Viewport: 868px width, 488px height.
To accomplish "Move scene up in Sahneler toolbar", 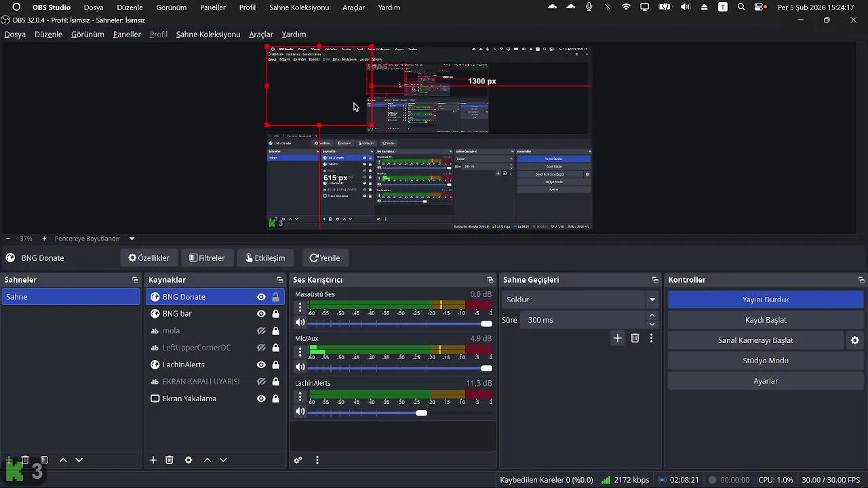I will pos(63,460).
